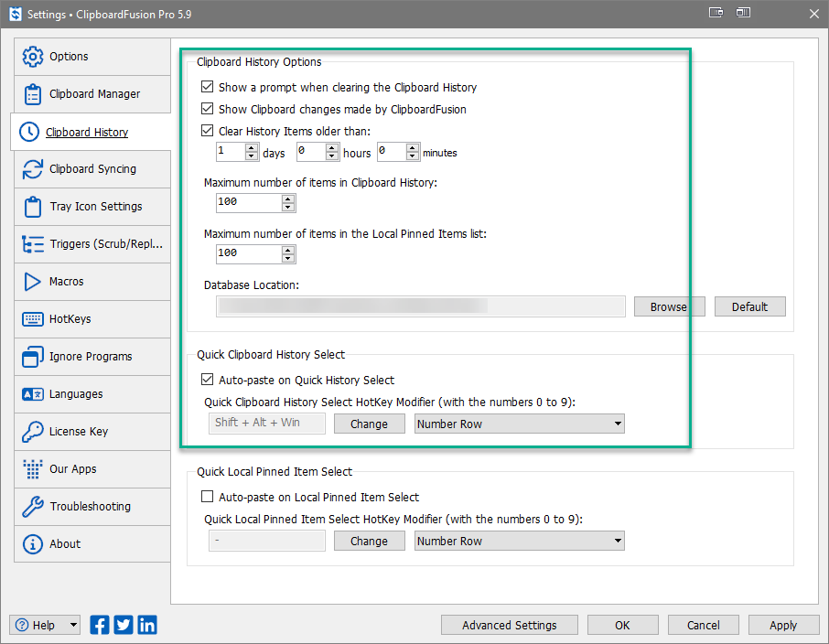The width and height of the screenshot is (829, 644).
Task: Click the ClipboardFusion title bar app icon
Action: coord(16,15)
